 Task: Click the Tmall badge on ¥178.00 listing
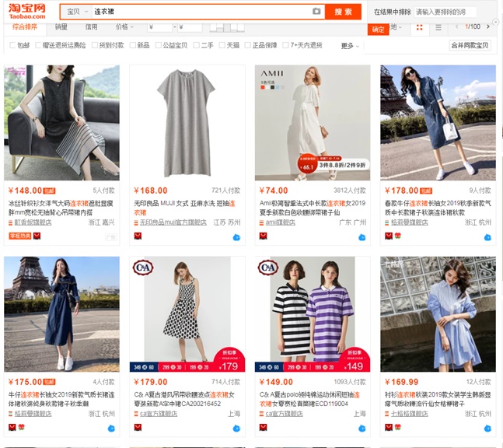coord(389,236)
